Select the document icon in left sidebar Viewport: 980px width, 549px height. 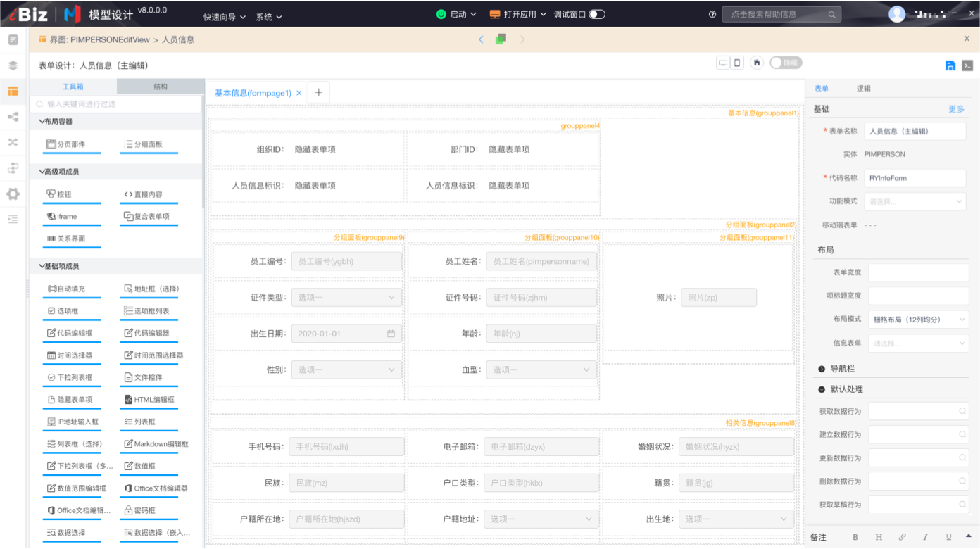13,39
